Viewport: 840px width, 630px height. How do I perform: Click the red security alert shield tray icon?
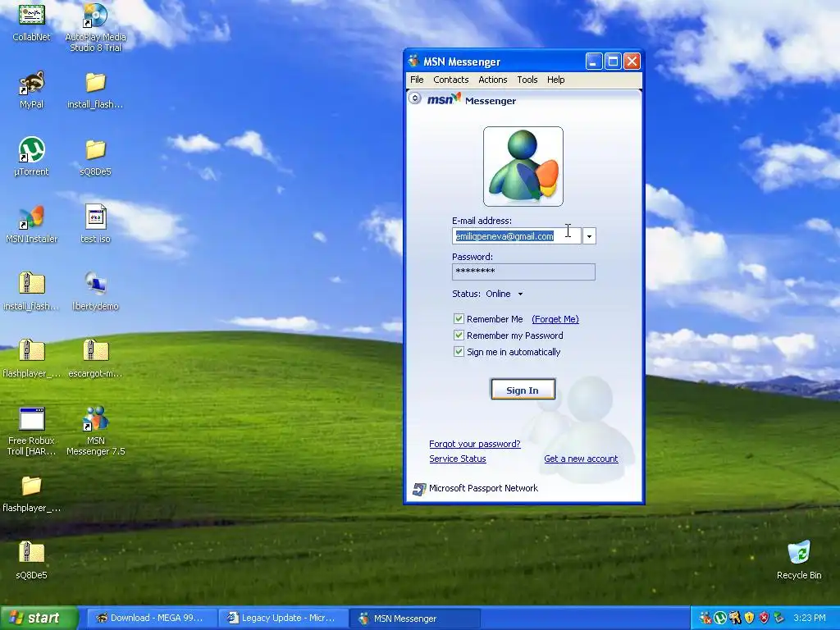click(764, 618)
